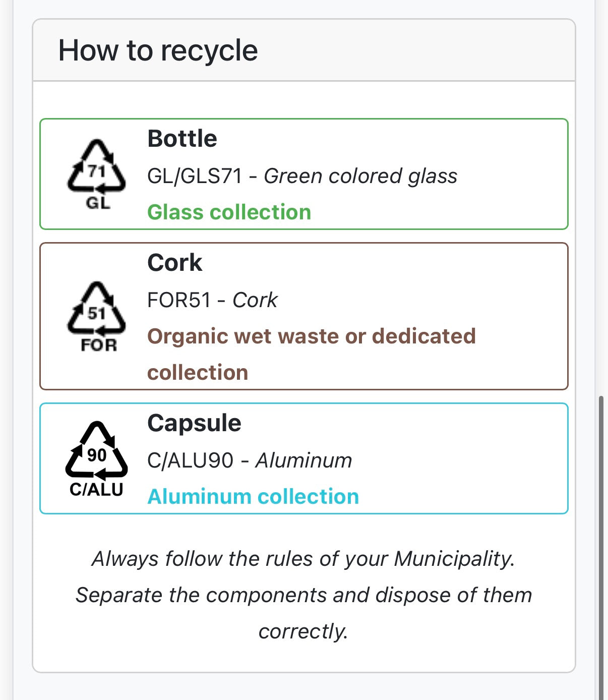Click the "How to recycle" header
This screenshot has height=700, width=608.
(x=158, y=50)
